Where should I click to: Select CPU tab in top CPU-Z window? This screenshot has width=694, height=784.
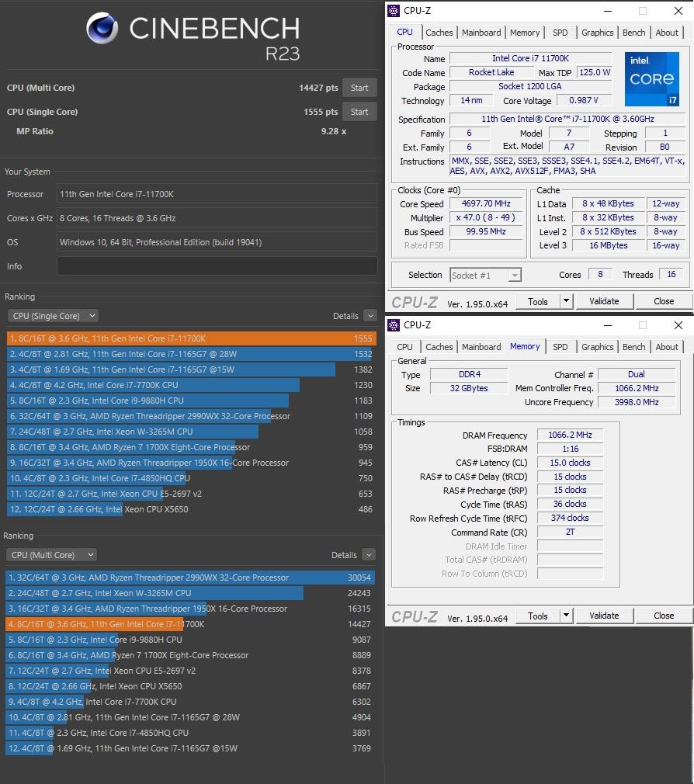point(405,32)
